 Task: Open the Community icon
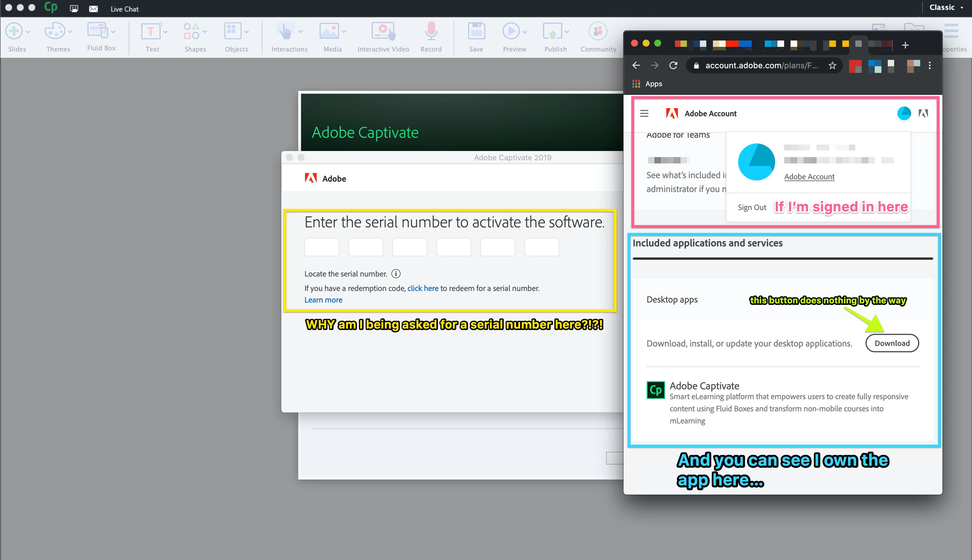598,32
